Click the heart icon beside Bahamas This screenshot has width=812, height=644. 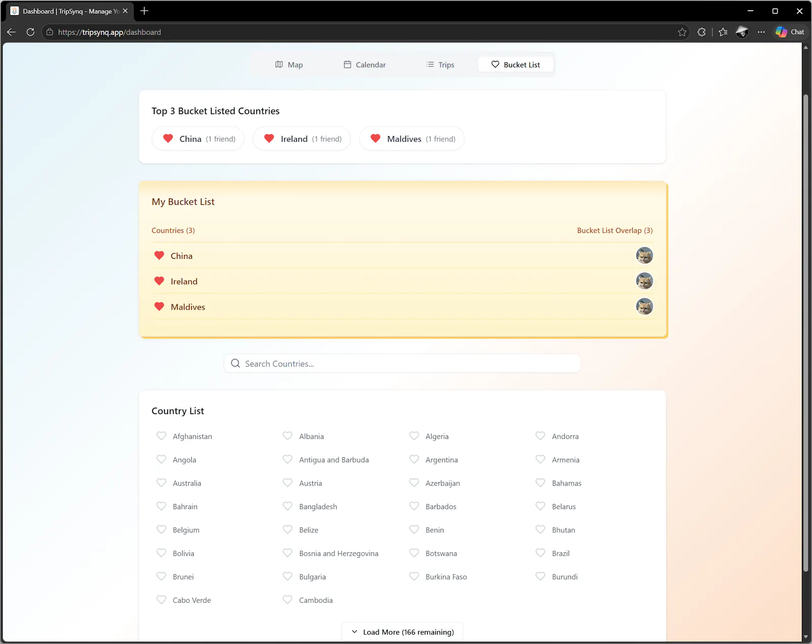pyautogui.click(x=540, y=483)
